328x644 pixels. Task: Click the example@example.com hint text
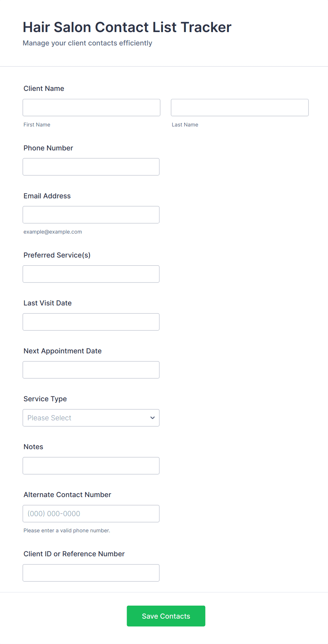[53, 232]
